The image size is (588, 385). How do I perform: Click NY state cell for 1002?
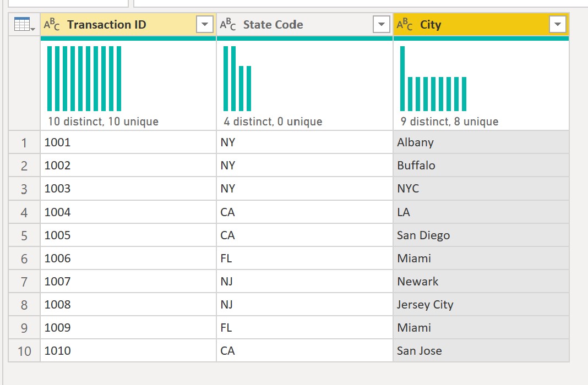tap(304, 166)
